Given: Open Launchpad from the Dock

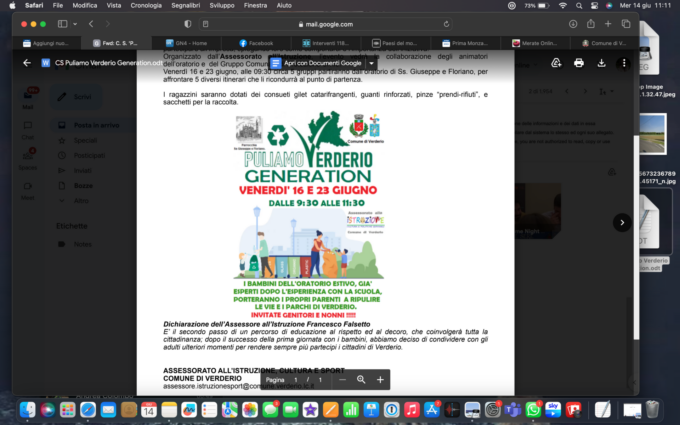Looking at the screenshot, I should point(68,409).
